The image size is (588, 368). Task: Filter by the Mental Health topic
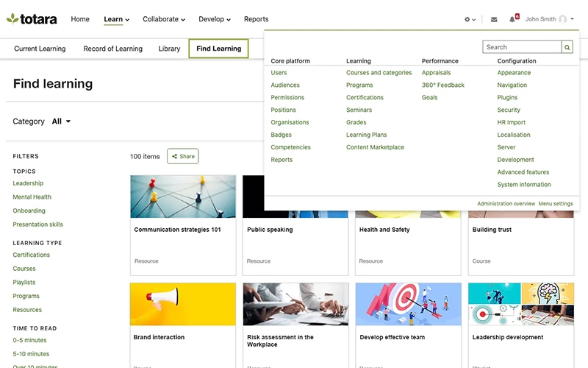[x=32, y=197]
